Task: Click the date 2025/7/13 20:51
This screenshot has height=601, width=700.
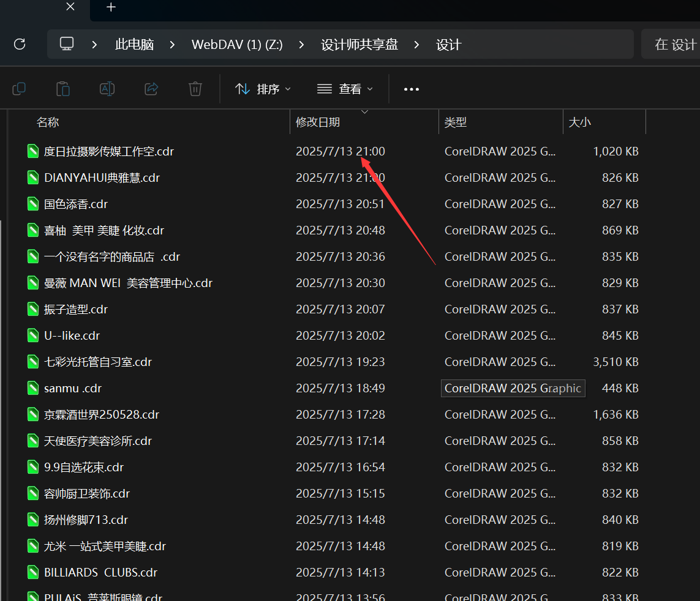Action: point(340,204)
